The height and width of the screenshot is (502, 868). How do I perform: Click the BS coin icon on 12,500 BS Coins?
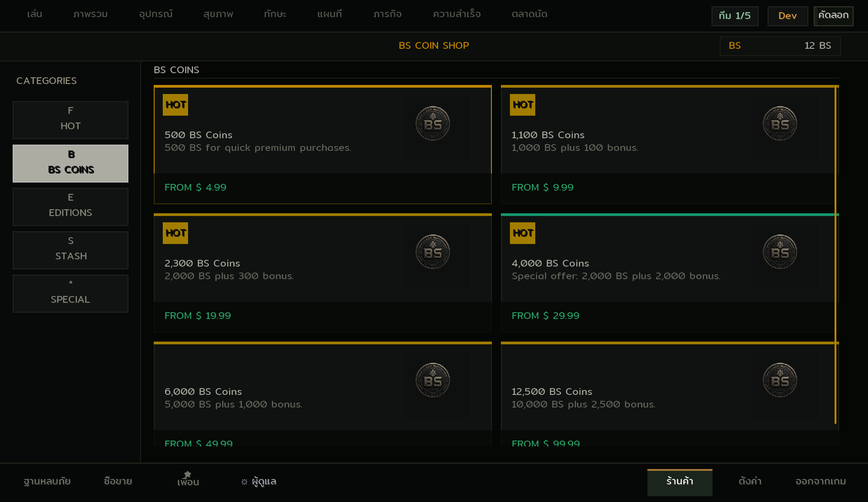(780, 380)
